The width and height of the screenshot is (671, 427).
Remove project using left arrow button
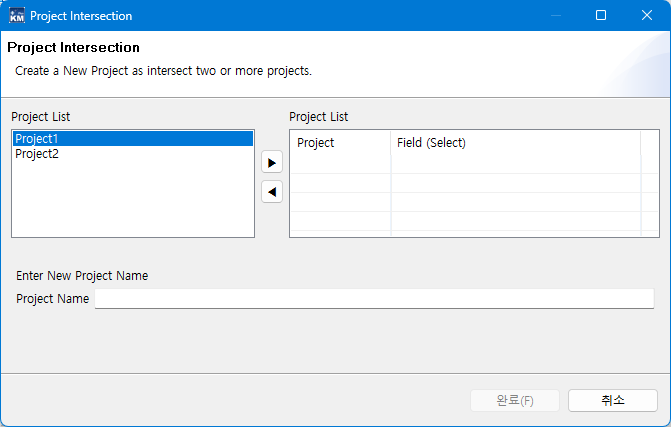(272, 192)
